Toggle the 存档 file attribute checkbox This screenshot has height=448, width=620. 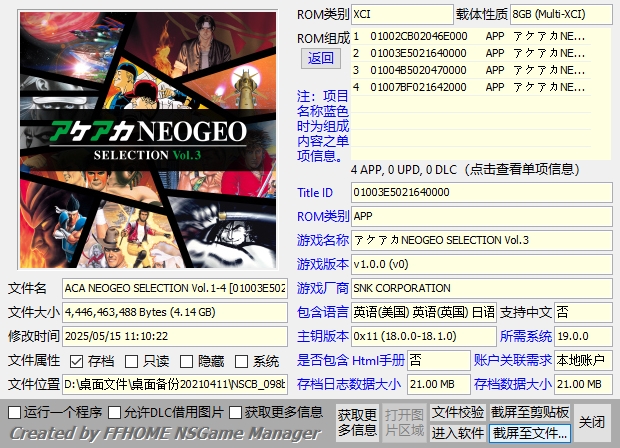(x=77, y=361)
